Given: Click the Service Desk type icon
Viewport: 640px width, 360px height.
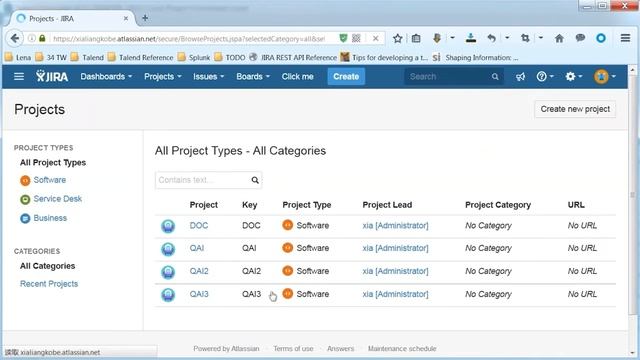Looking at the screenshot, I should click(x=25, y=199).
